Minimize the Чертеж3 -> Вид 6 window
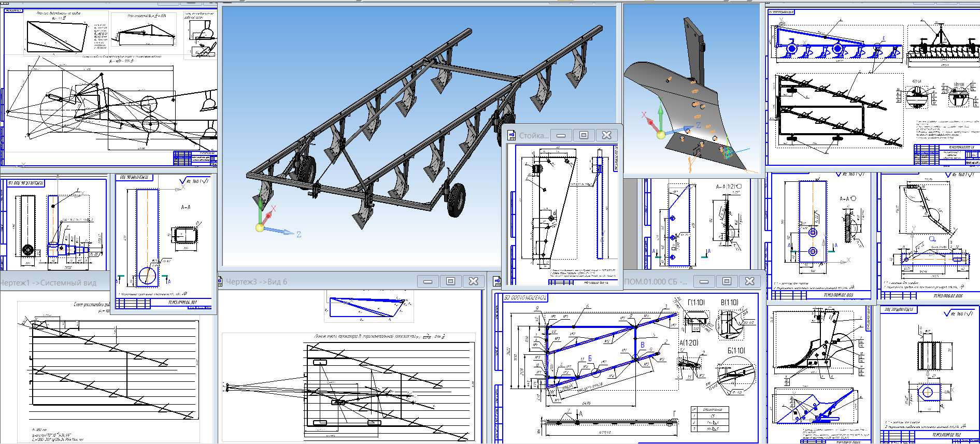 pyautogui.click(x=428, y=281)
